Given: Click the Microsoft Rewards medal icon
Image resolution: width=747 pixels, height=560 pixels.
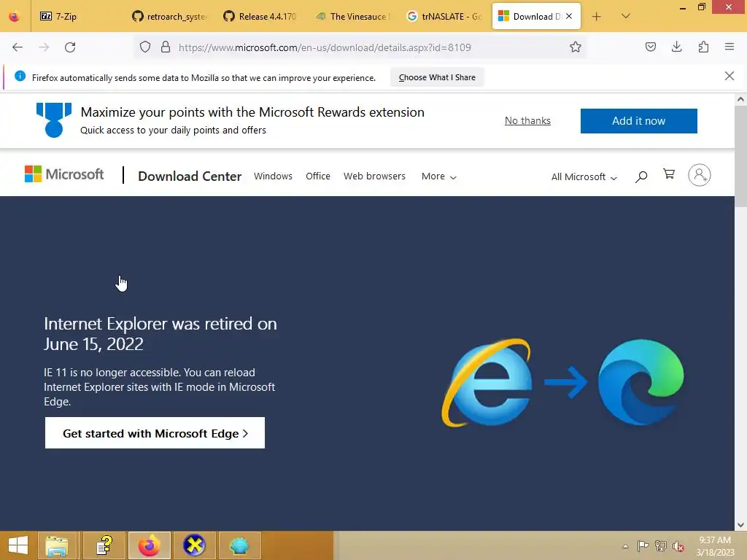Looking at the screenshot, I should coord(54,120).
